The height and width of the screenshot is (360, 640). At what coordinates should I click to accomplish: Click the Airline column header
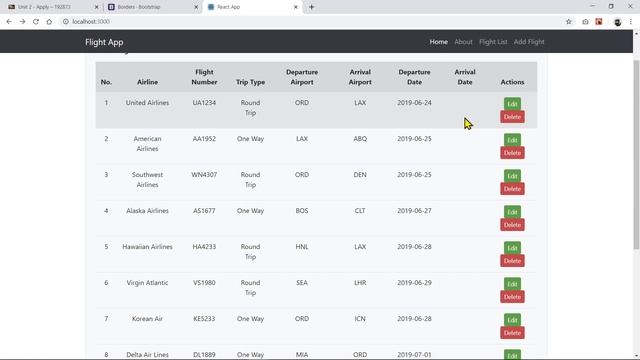click(147, 82)
